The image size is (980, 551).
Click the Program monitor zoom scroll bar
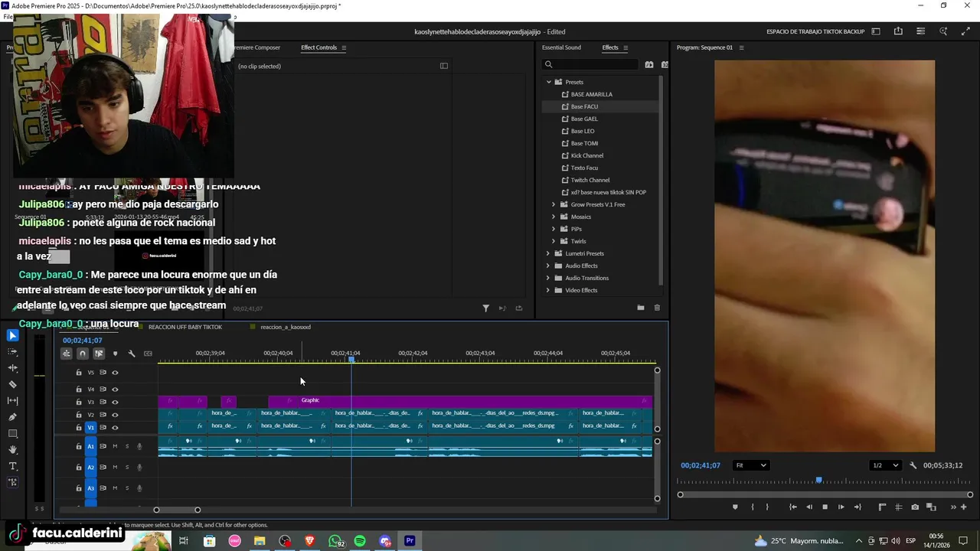[x=825, y=494]
